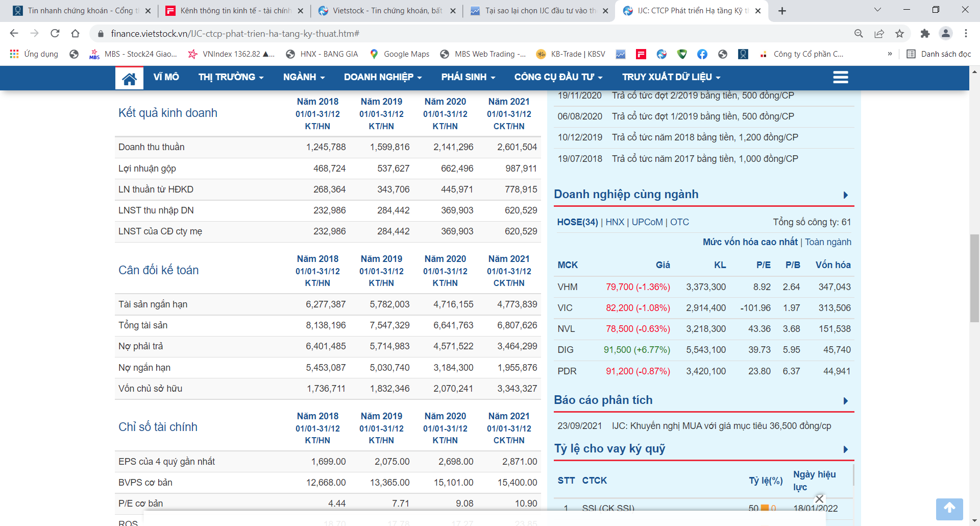Screen dimensions: 980x526
Task: Click the back-to-top arrow button
Action: (x=949, y=509)
